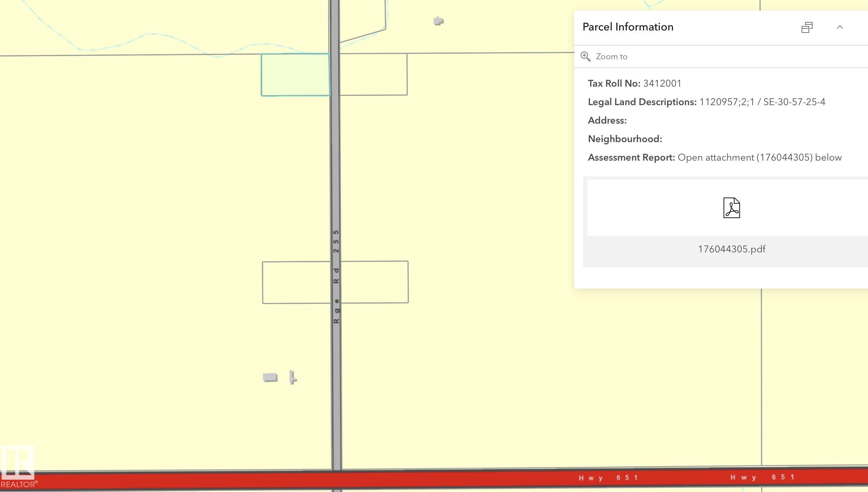The image size is (868, 492).
Task: Open the 176044305.pdf file link
Action: [731, 249]
